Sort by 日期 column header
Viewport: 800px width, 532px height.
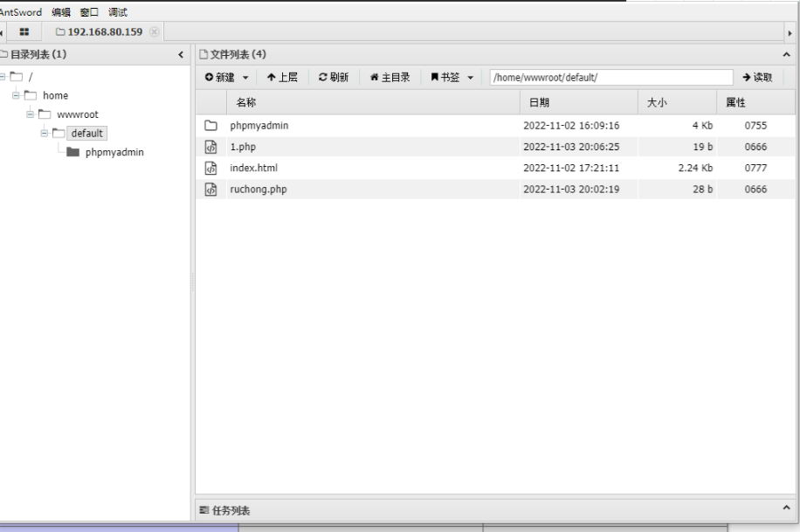click(539, 102)
